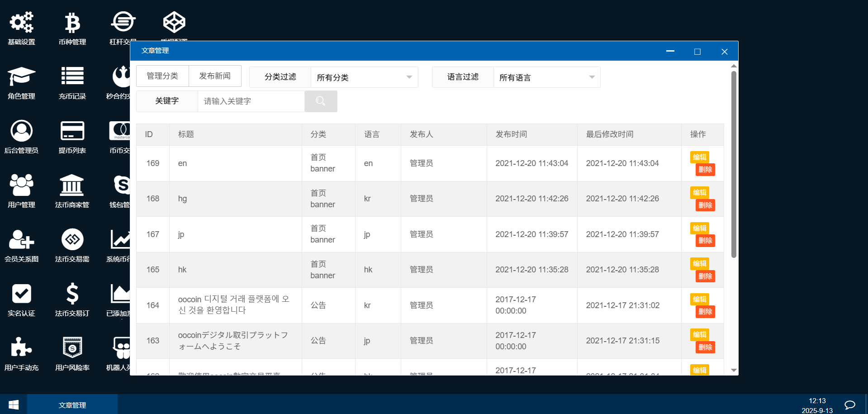Screen dimensions: 868x414
Task: Open the 后台管理员 user circle icon
Action: point(21,131)
